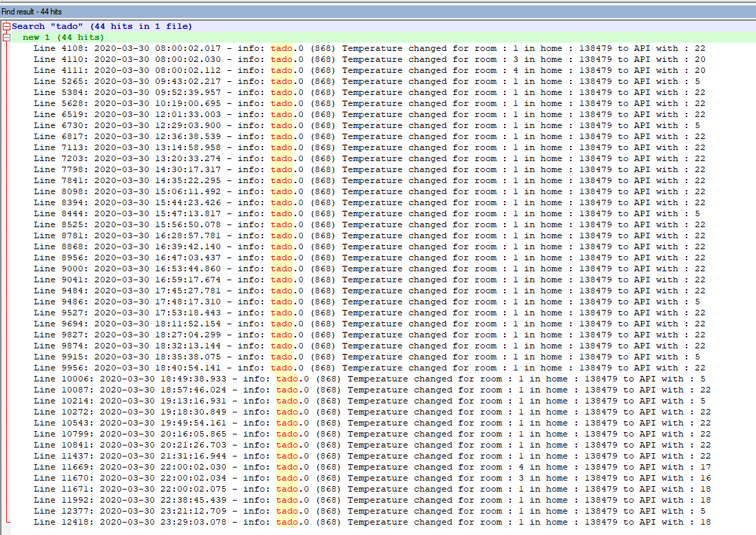Select result Line 5265 at 09:43:02.217
This screenshot has height=535, width=756.
coord(366,82)
